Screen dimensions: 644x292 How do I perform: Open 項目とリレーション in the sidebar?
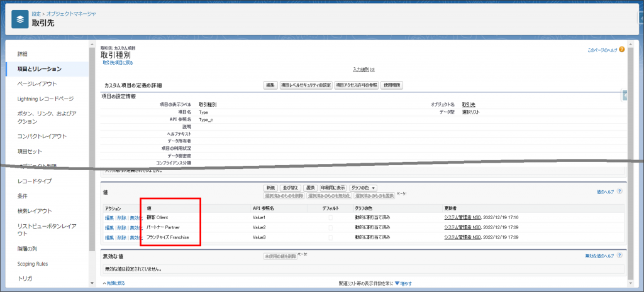[x=40, y=68]
